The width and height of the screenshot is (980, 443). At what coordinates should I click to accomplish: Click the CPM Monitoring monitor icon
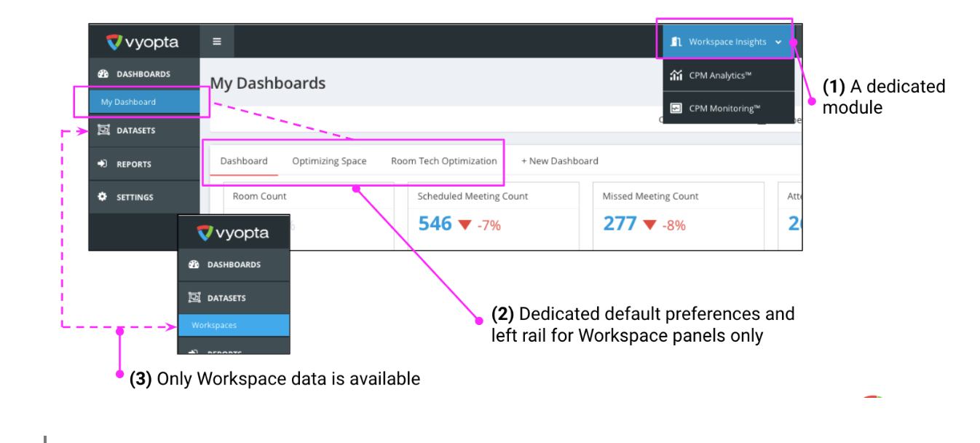pyautogui.click(x=676, y=108)
